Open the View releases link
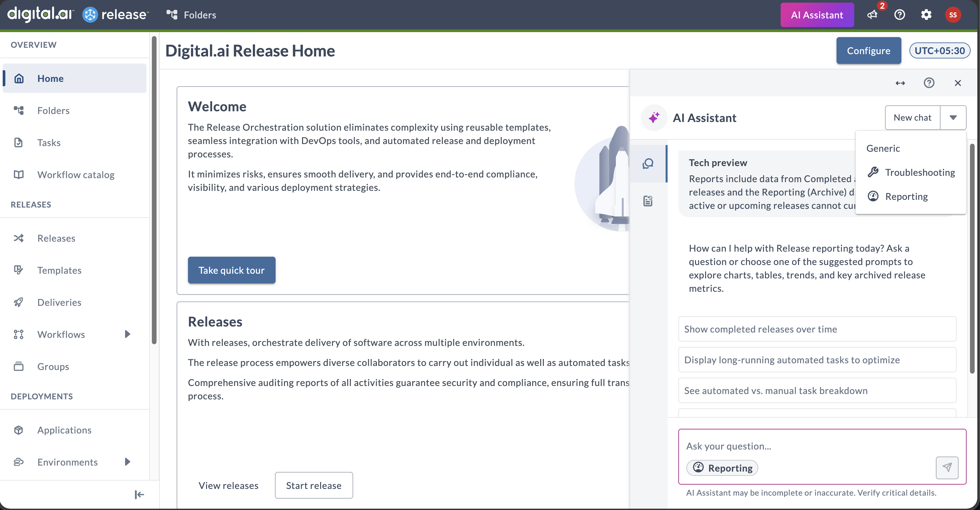The height and width of the screenshot is (510, 980). pyautogui.click(x=228, y=485)
